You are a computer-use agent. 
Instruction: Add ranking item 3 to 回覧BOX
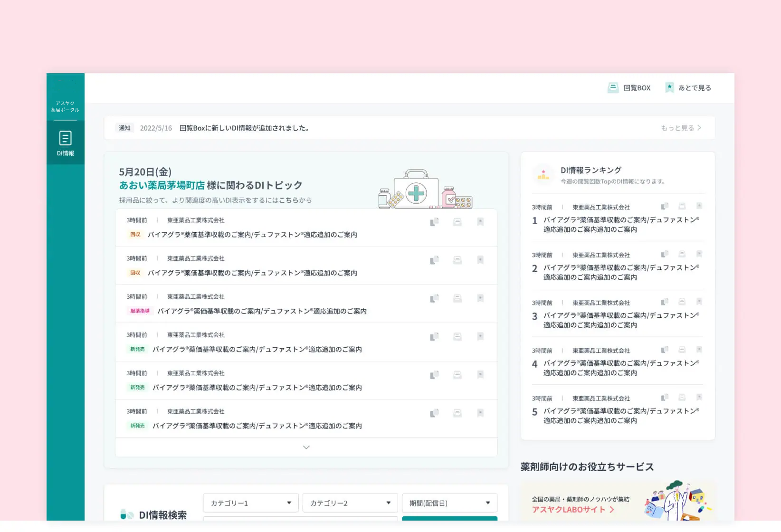tap(682, 302)
